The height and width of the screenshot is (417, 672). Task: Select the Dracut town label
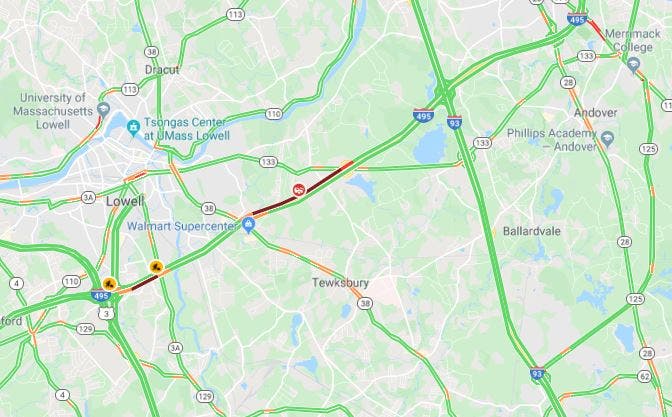[162, 70]
